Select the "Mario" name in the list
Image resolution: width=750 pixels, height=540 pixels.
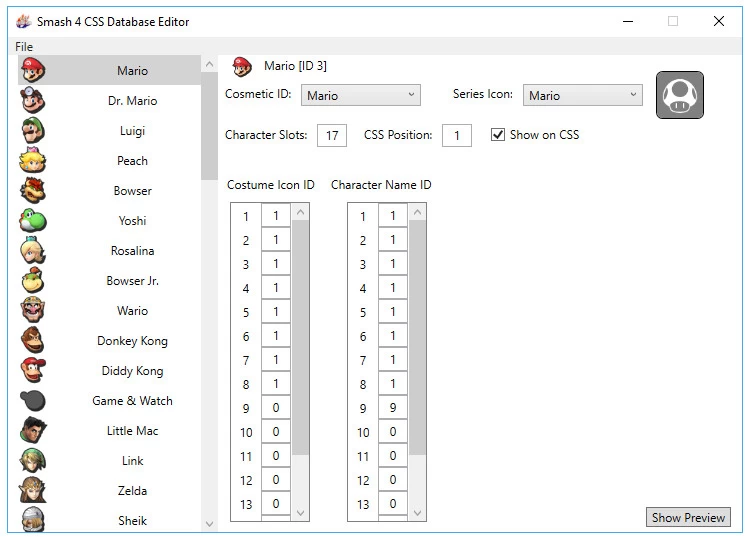[x=132, y=71]
